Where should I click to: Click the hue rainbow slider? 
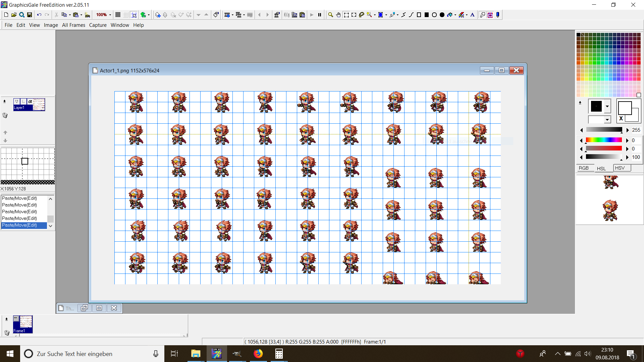click(x=604, y=140)
